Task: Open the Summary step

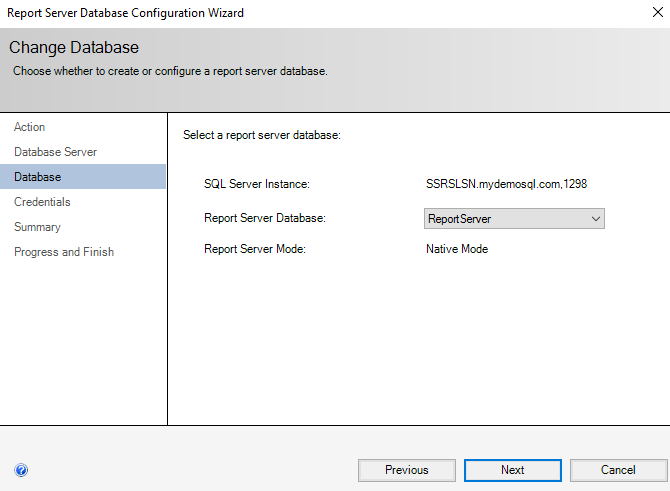Action: (x=37, y=227)
